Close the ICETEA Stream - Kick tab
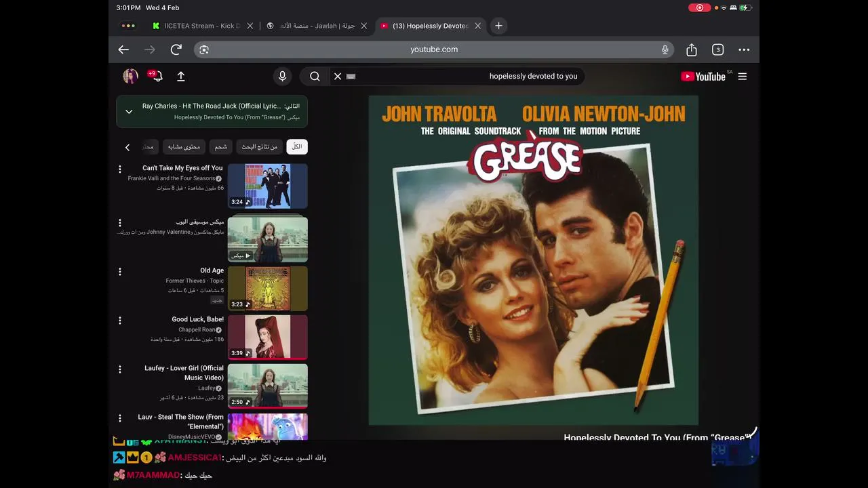The height and width of the screenshot is (488, 868). click(250, 26)
